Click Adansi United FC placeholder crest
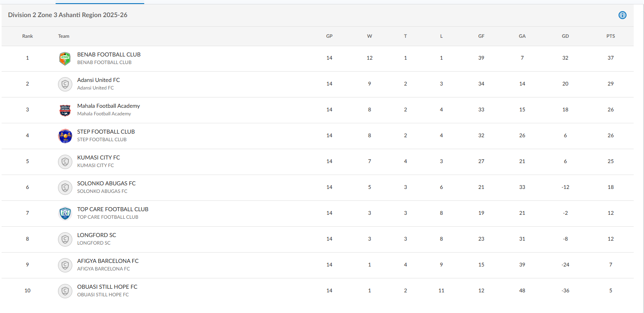This screenshot has height=313, width=644. point(65,84)
